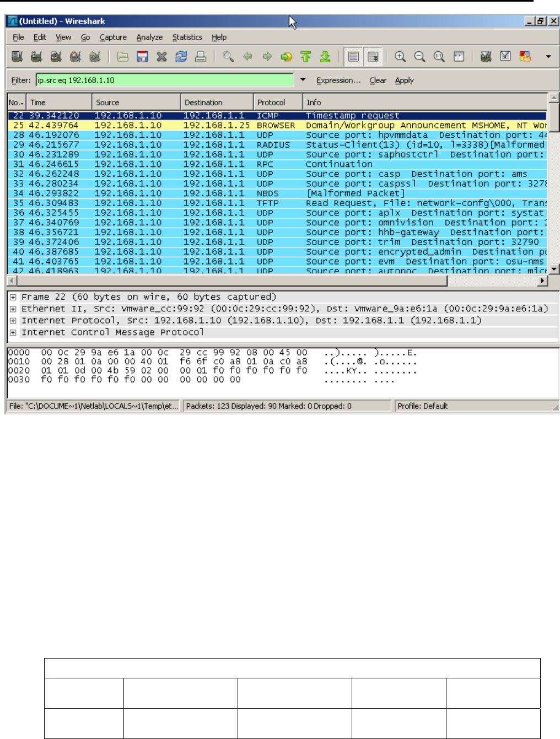Open the View menu
The height and width of the screenshot is (739, 560).
63,37
